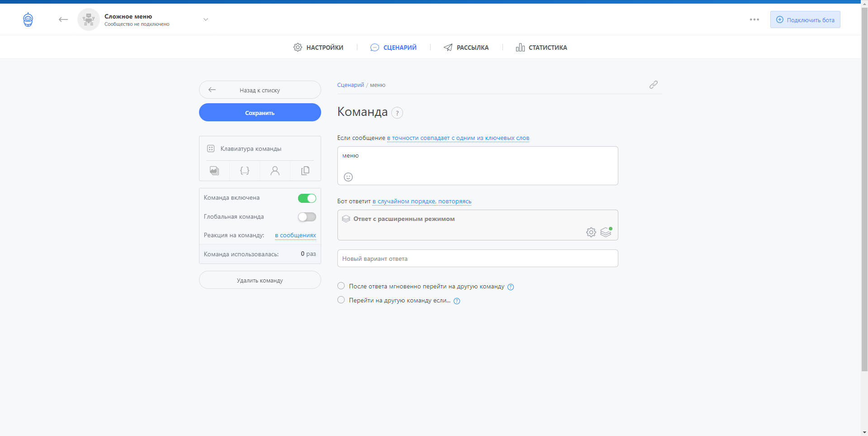Click Новый вариант ответа field

(x=478, y=259)
